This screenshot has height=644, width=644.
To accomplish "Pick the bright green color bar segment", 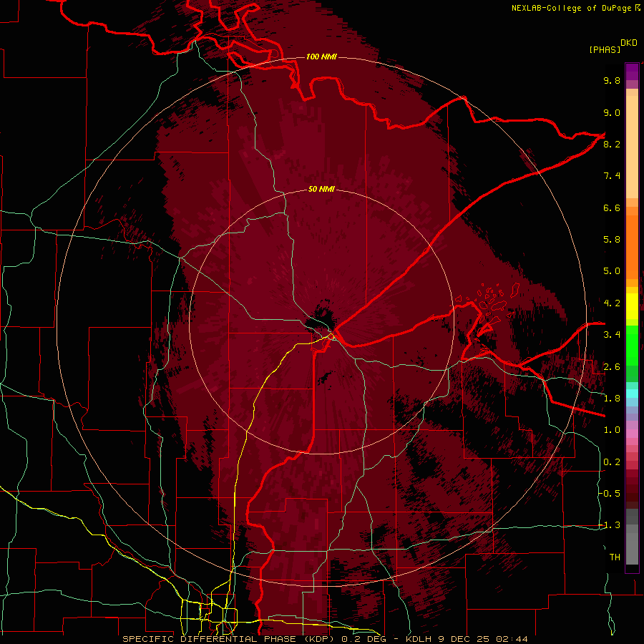I will pos(632,345).
